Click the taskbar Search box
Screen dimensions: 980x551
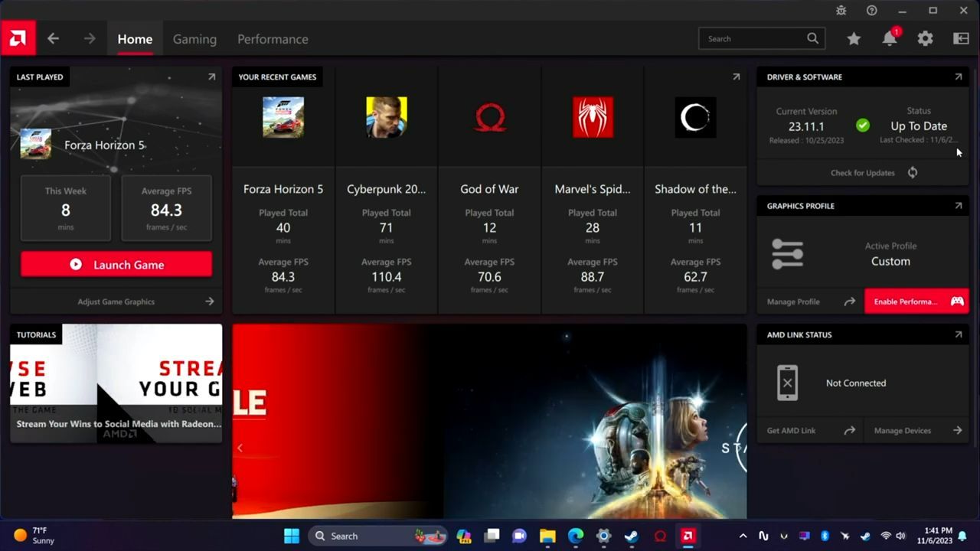click(x=378, y=536)
